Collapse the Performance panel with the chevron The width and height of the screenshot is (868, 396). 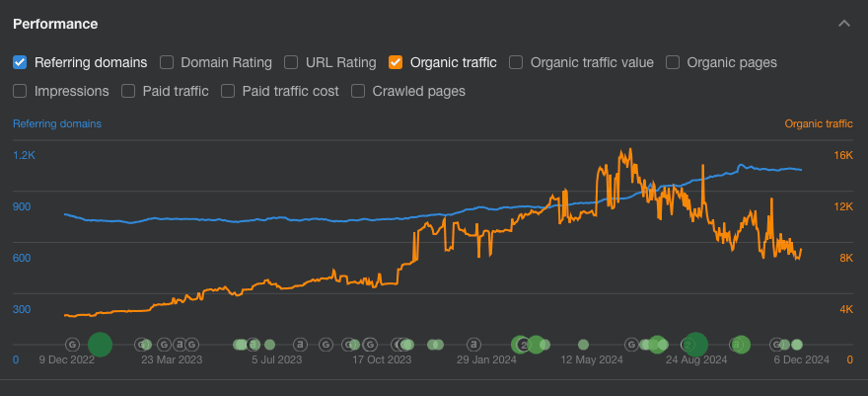point(843,23)
